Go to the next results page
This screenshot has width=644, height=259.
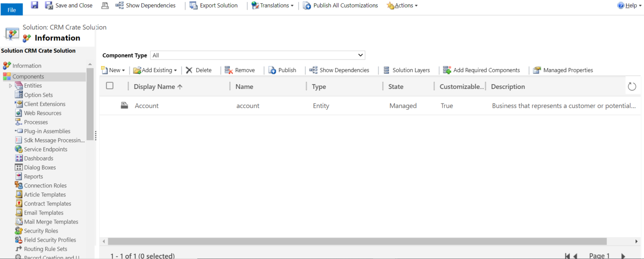click(x=623, y=256)
